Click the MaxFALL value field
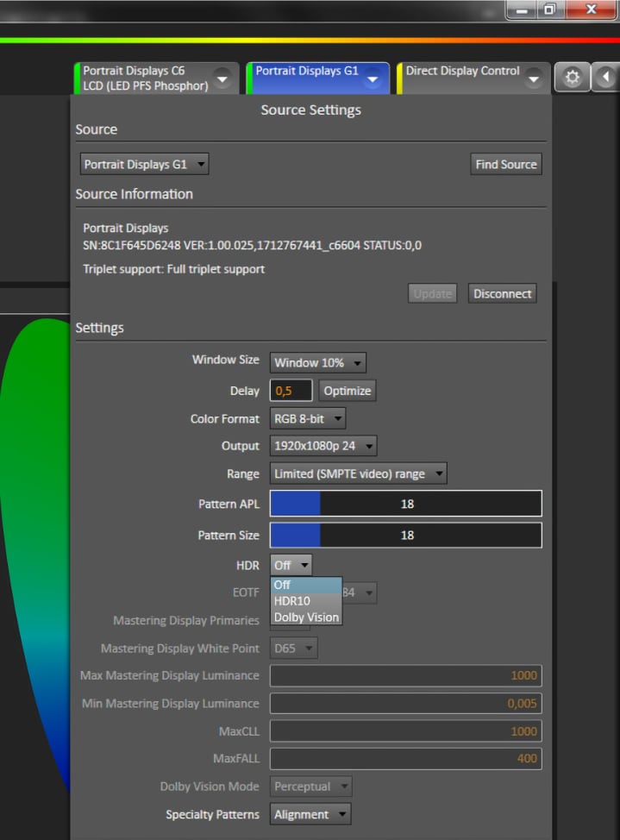This screenshot has width=620, height=840. tap(405, 759)
